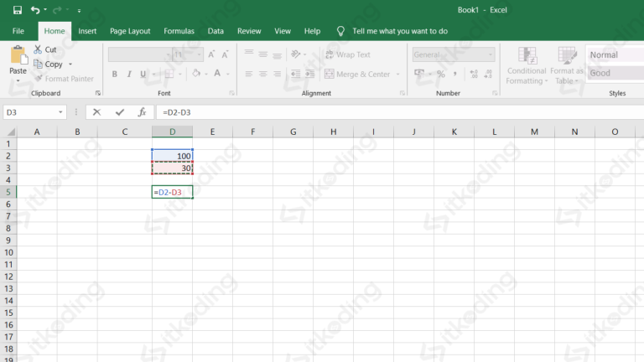Cancel the formula entry with X
This screenshot has height=362, width=644.
click(x=96, y=112)
